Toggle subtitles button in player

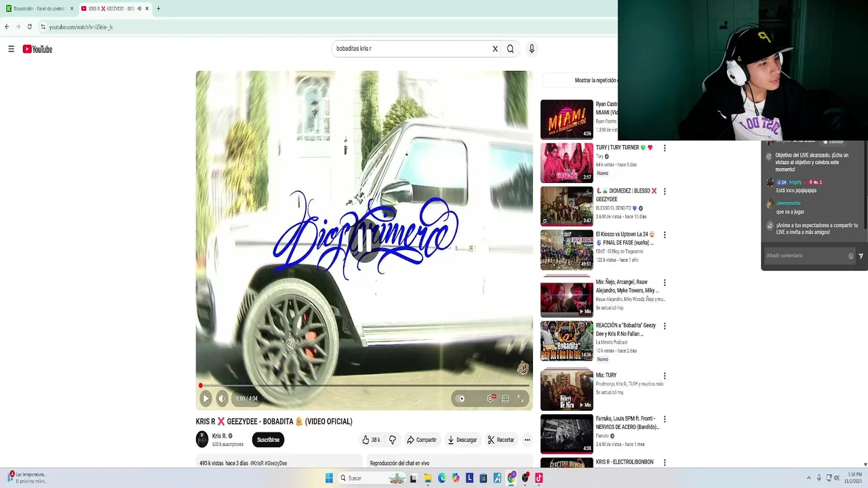click(x=475, y=399)
